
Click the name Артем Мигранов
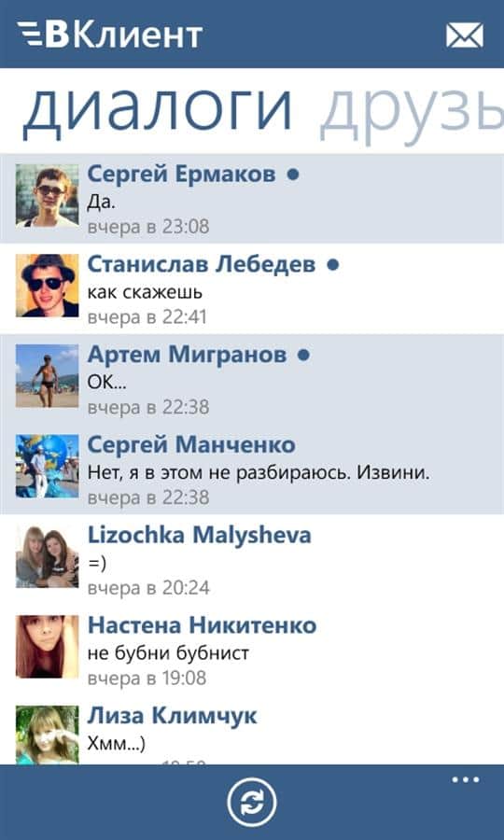click(187, 356)
